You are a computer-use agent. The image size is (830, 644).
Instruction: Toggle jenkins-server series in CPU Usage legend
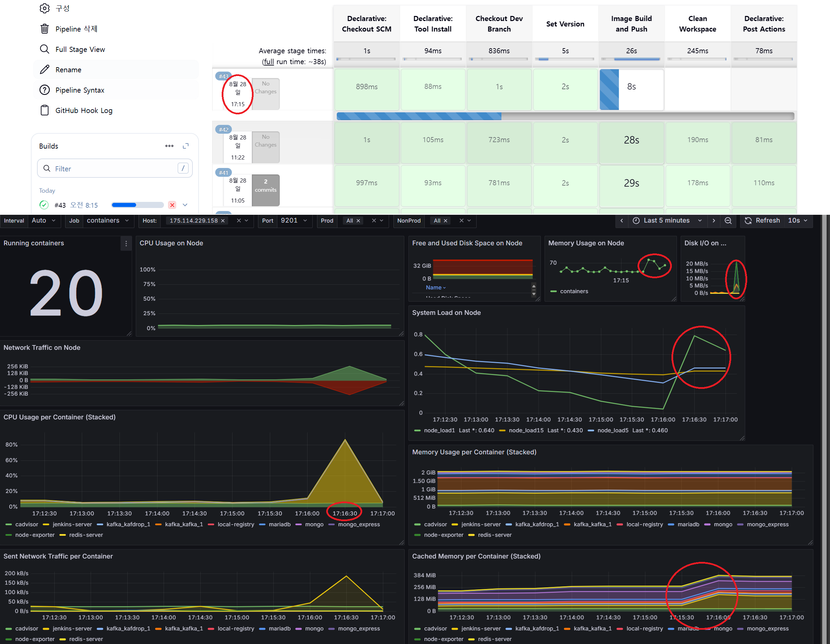[72, 524]
